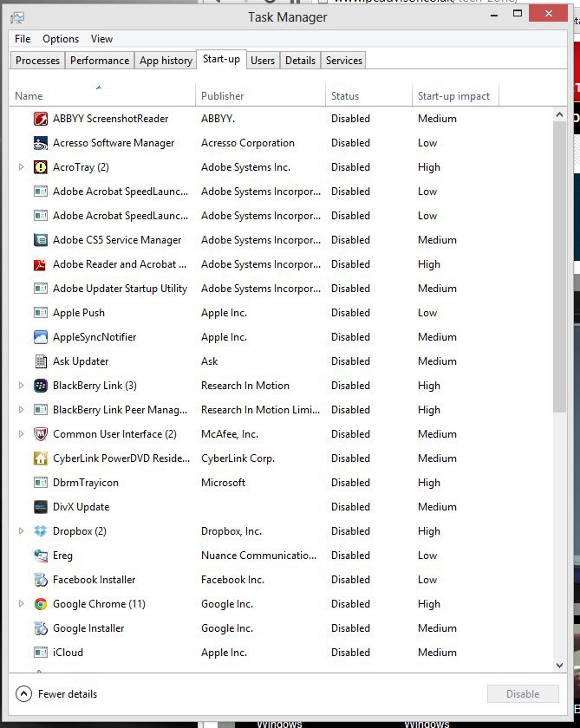The image size is (580, 728).
Task: Click the vertical scrollbar thumb
Action: point(559,267)
